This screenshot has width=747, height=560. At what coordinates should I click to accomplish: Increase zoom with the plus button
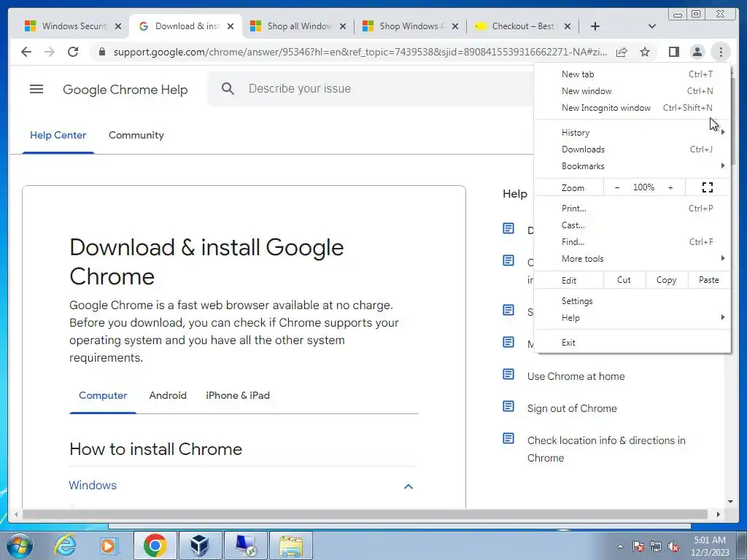point(670,187)
